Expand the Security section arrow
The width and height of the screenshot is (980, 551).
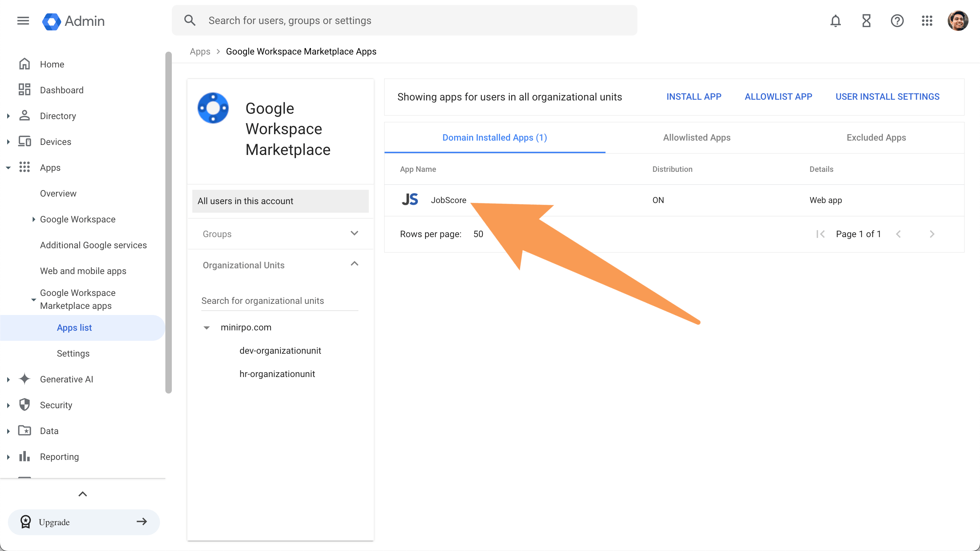[8, 405]
